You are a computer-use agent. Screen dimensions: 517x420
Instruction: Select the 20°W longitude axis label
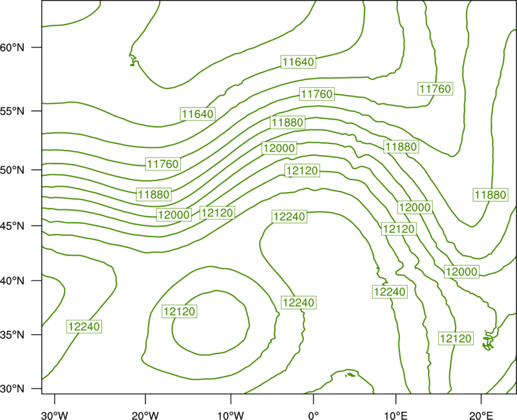point(145,415)
